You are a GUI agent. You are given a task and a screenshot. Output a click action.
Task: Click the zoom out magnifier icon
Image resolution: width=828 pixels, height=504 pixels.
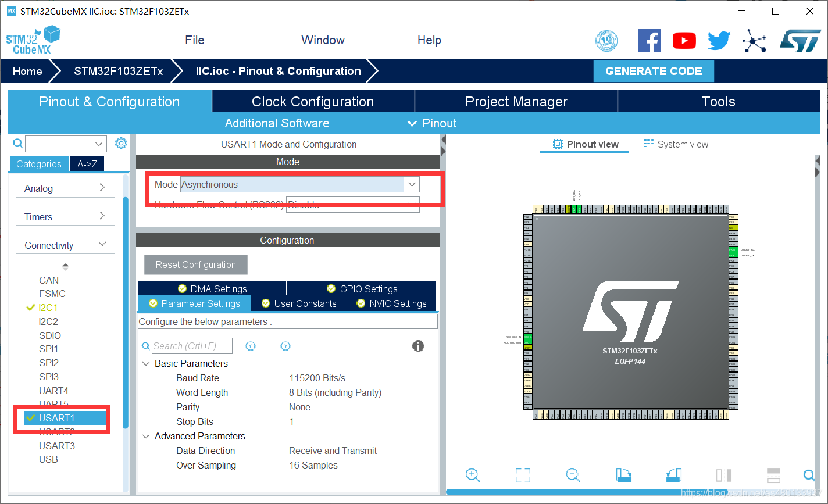point(573,475)
